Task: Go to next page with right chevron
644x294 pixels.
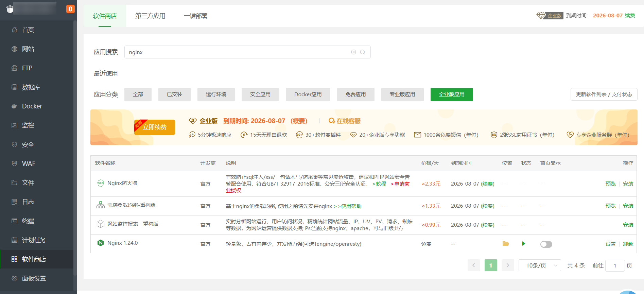Action: (508, 265)
